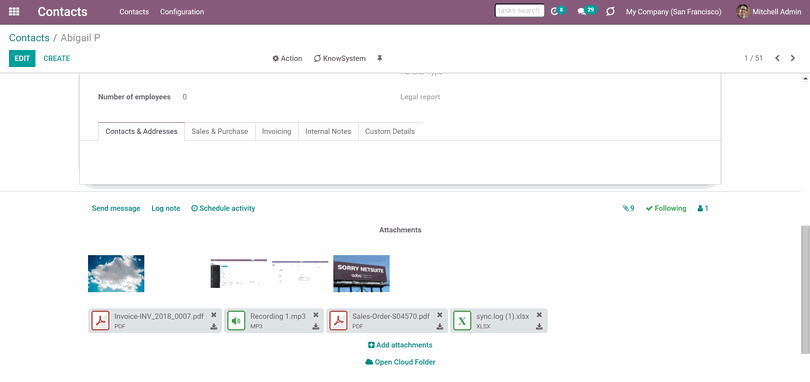Delete Recording 1.mp3 attachment
This screenshot has width=810, height=382.
[316, 315]
